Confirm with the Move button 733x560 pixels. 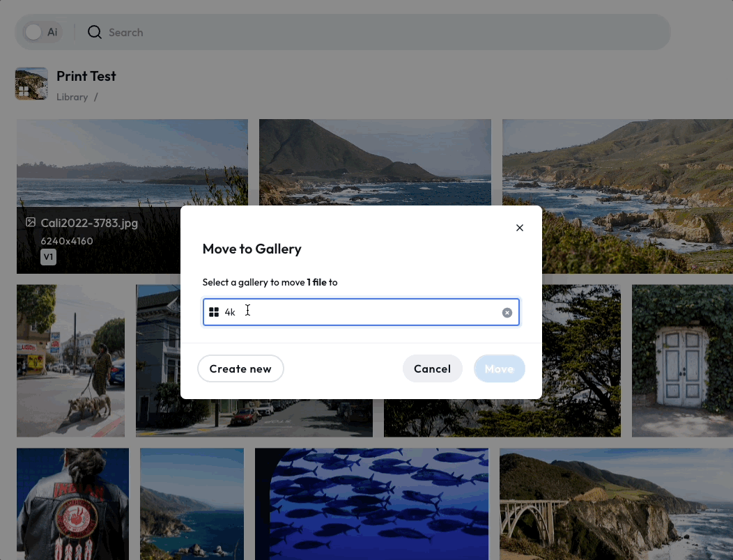[x=500, y=368]
